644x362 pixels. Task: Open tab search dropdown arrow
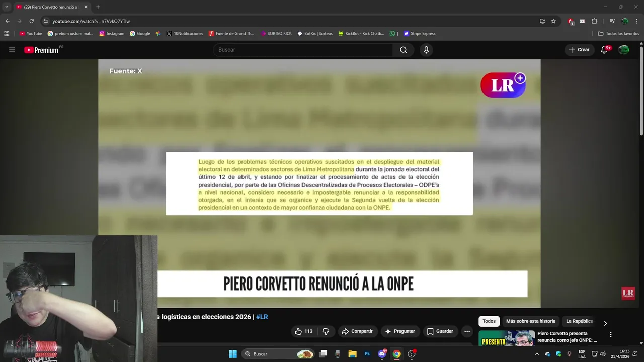[x=7, y=7]
